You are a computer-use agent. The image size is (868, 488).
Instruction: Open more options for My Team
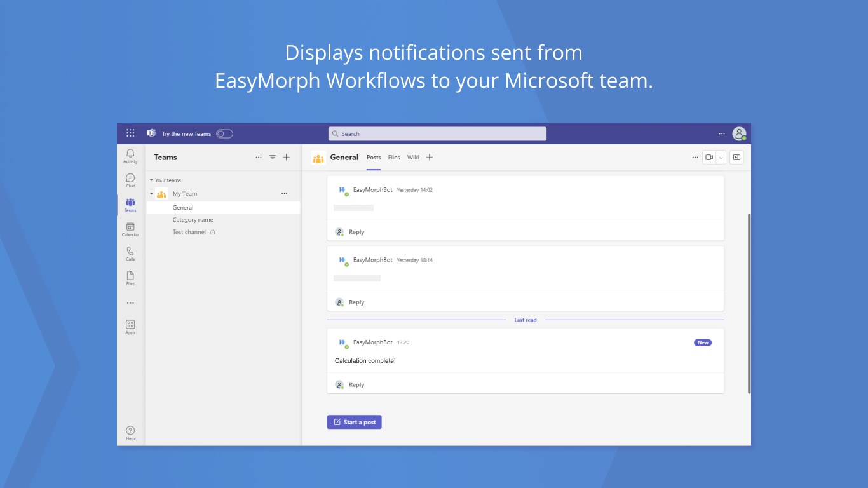pos(284,194)
